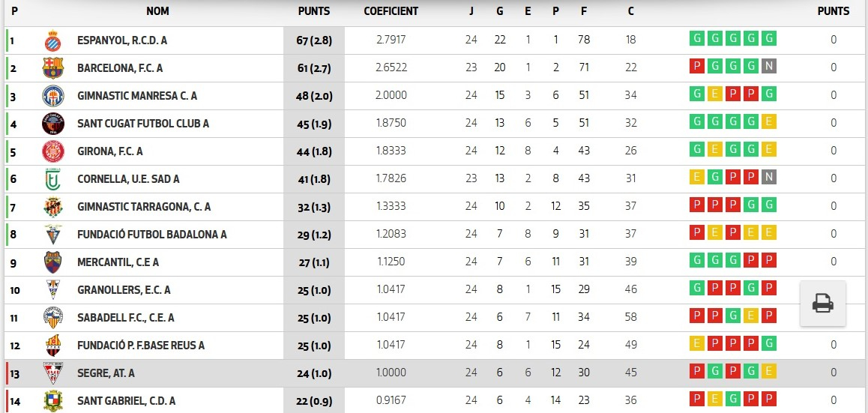The width and height of the screenshot is (868, 413).
Task: Click Sant Cugat's yellow E result badge
Action: tap(768, 122)
